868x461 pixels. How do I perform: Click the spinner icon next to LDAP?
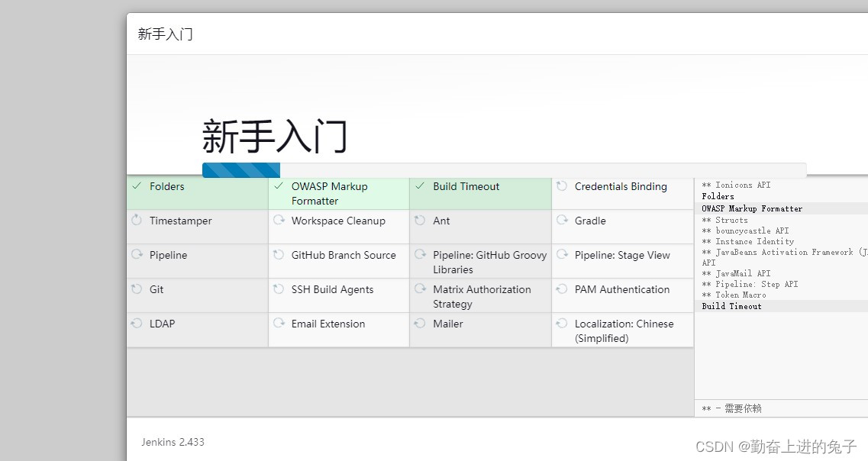pyautogui.click(x=137, y=323)
